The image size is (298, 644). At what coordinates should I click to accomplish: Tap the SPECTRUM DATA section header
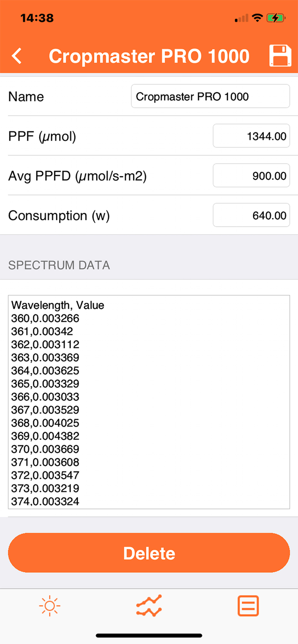[59, 265]
